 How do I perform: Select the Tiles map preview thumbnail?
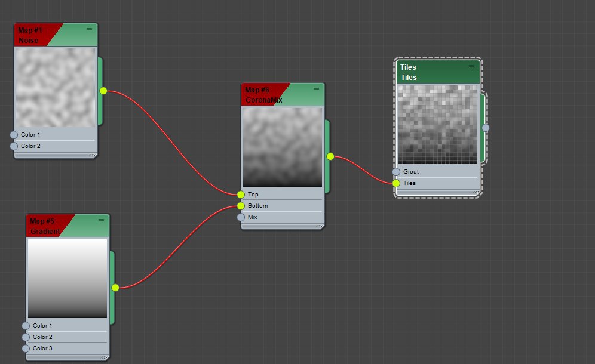coord(437,124)
